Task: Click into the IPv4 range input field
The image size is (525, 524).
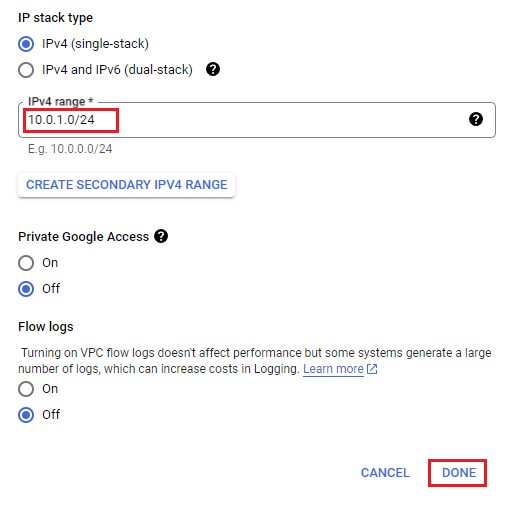Action: 257,120
